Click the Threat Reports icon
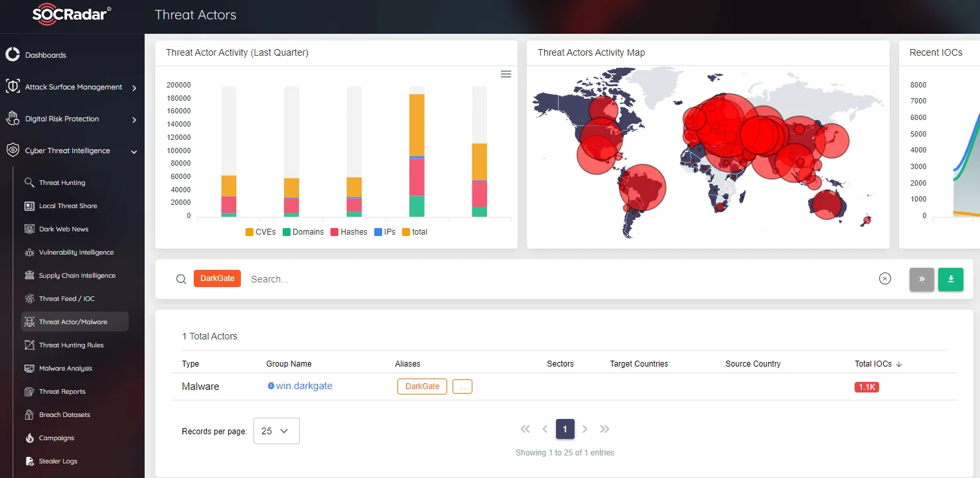The height and width of the screenshot is (478, 980). point(29,391)
